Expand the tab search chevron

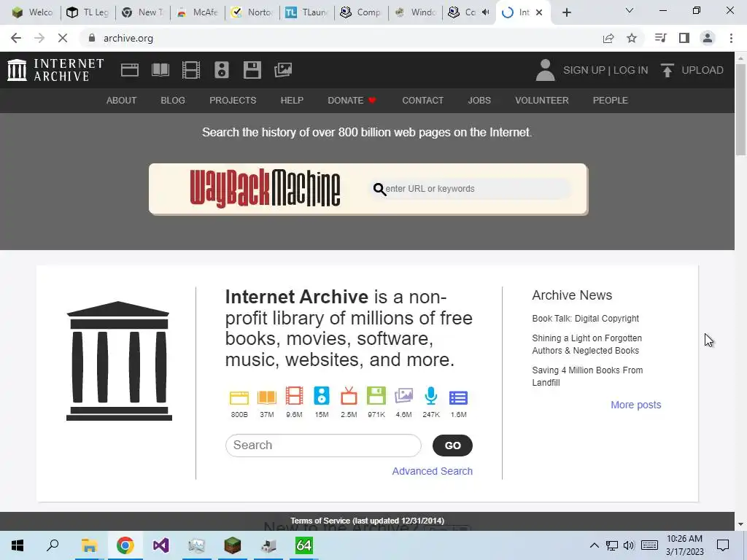630,10
